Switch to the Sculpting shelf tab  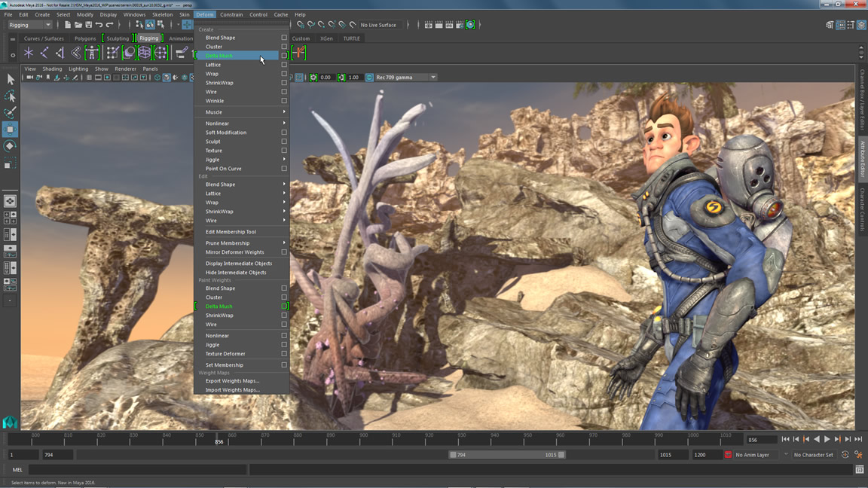click(x=118, y=38)
